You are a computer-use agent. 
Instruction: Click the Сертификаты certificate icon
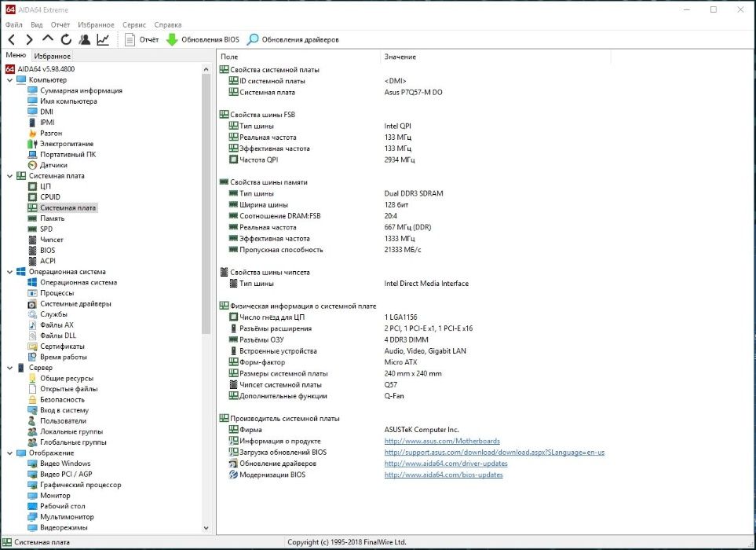32,346
